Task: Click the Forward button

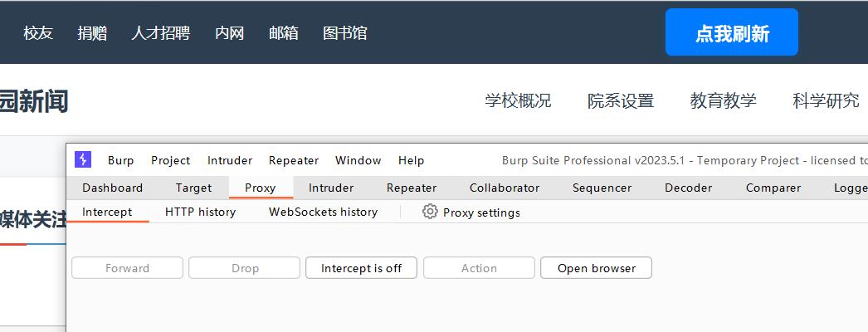Action: click(127, 268)
